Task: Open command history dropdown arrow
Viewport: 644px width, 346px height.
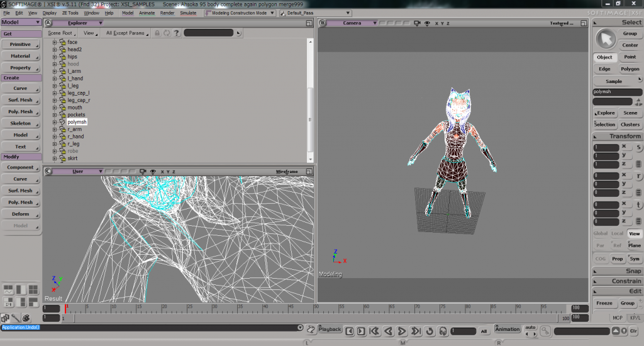Action: 300,328
